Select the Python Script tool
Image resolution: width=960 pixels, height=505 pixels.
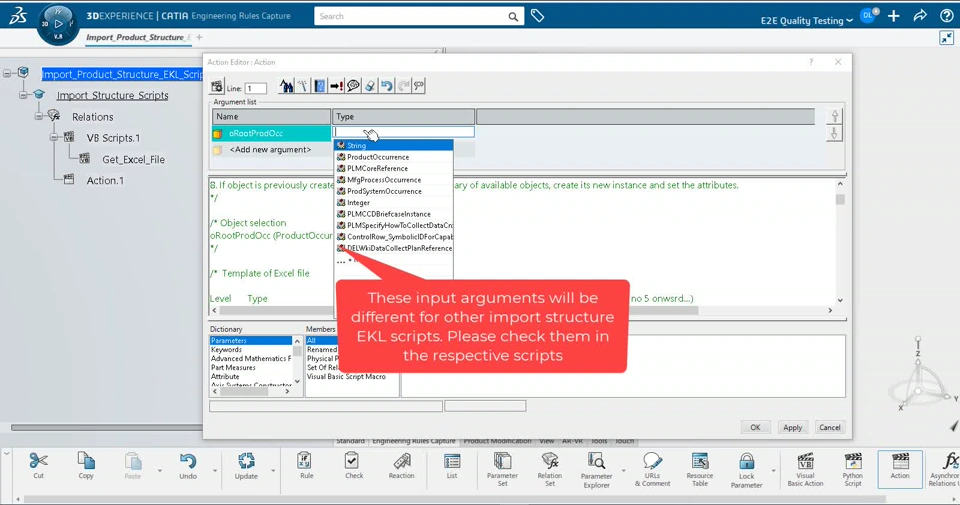pos(852,461)
